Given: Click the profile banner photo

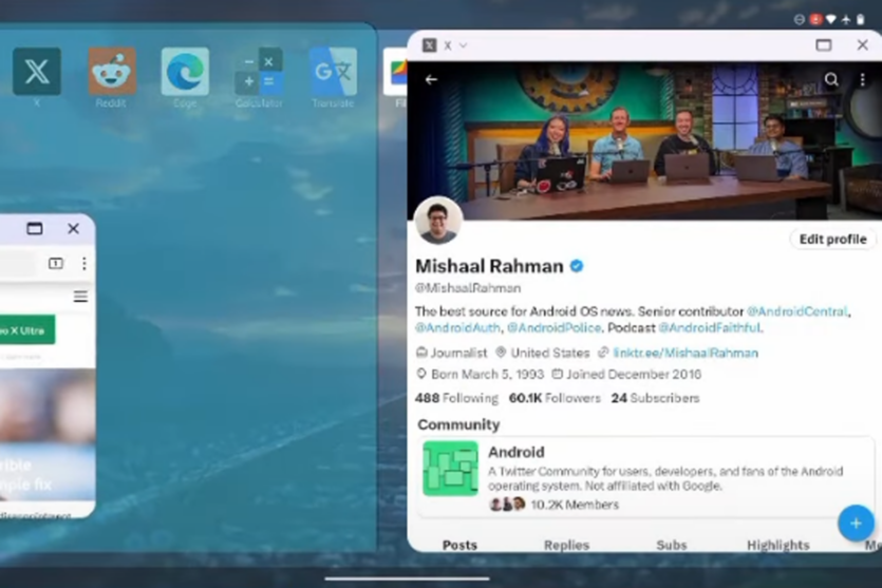Looking at the screenshot, I should point(644,140).
